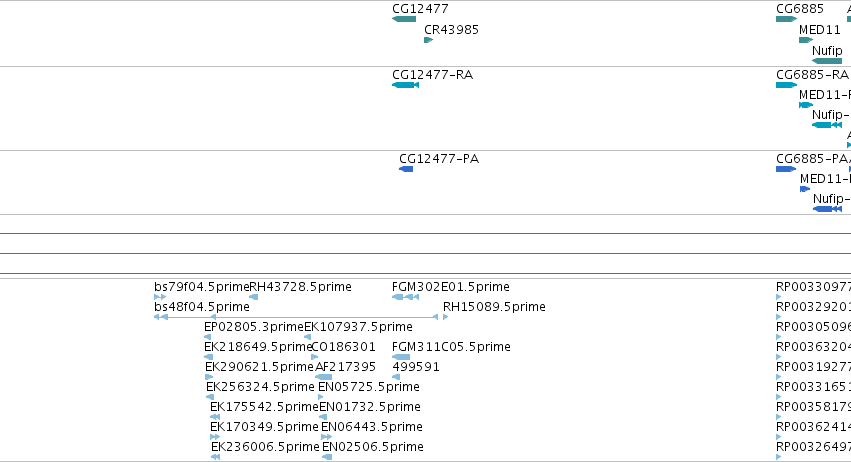Click the EK236006.5prime EST label
This screenshot has height=462, width=851.
(x=265, y=447)
